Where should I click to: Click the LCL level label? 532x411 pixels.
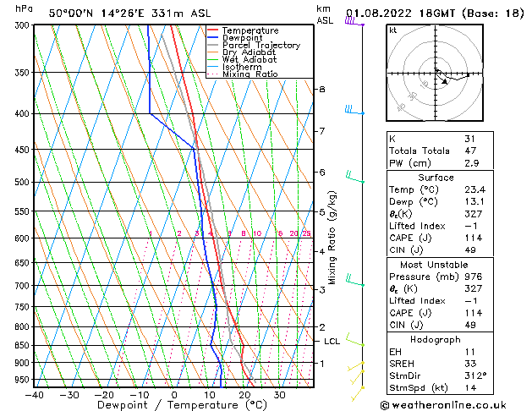point(332,342)
